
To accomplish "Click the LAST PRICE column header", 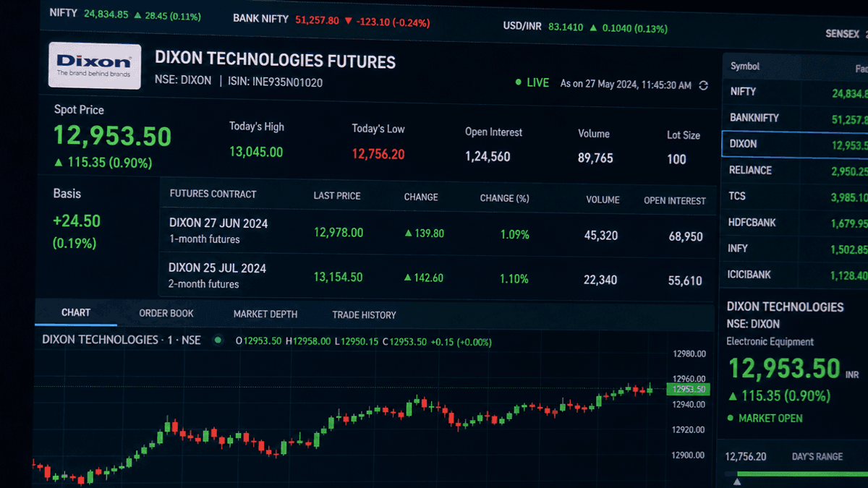I will (x=337, y=196).
